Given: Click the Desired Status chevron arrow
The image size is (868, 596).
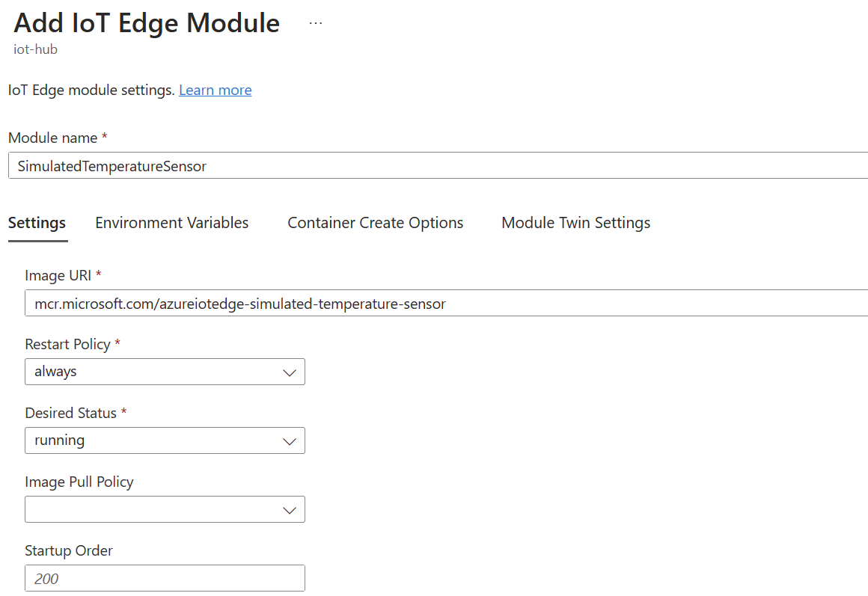Looking at the screenshot, I should pos(290,440).
